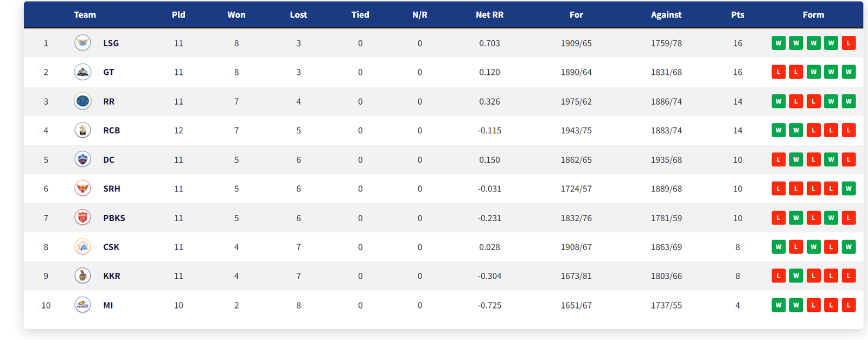Open the LSG team name

point(111,43)
